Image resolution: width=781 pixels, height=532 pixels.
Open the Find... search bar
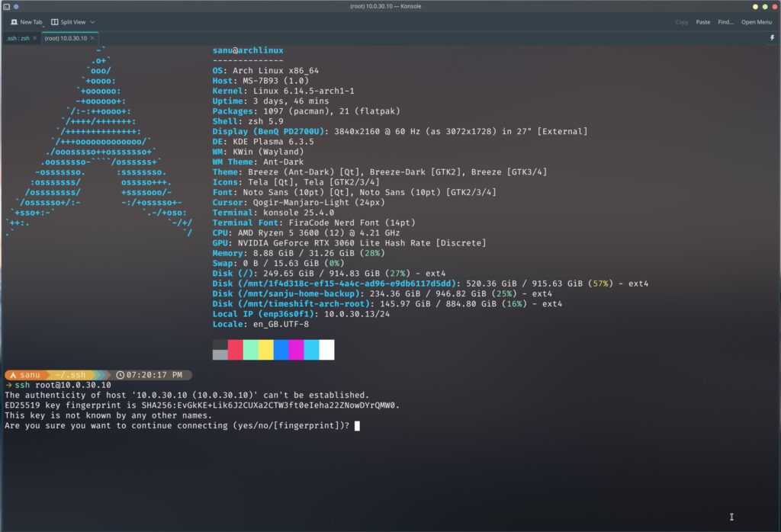(x=725, y=22)
